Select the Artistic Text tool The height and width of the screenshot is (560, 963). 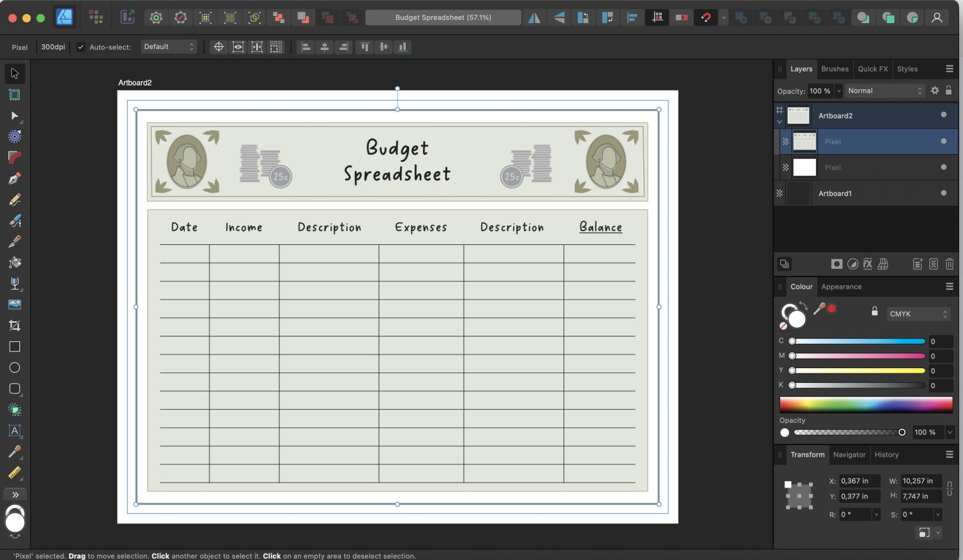(x=14, y=431)
